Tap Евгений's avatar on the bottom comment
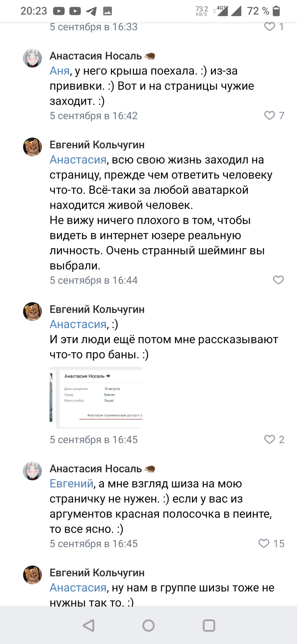This screenshot has width=297, height=644. pos(33,575)
